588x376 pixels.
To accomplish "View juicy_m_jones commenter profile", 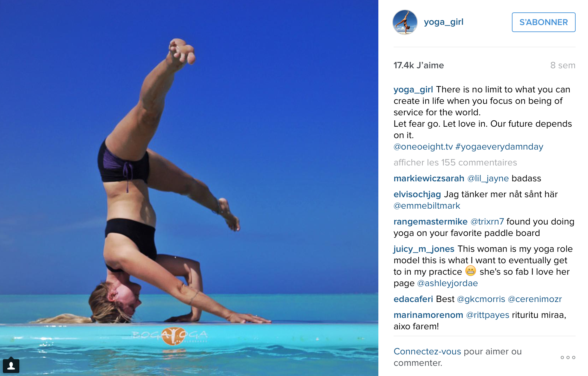I will point(424,249).
